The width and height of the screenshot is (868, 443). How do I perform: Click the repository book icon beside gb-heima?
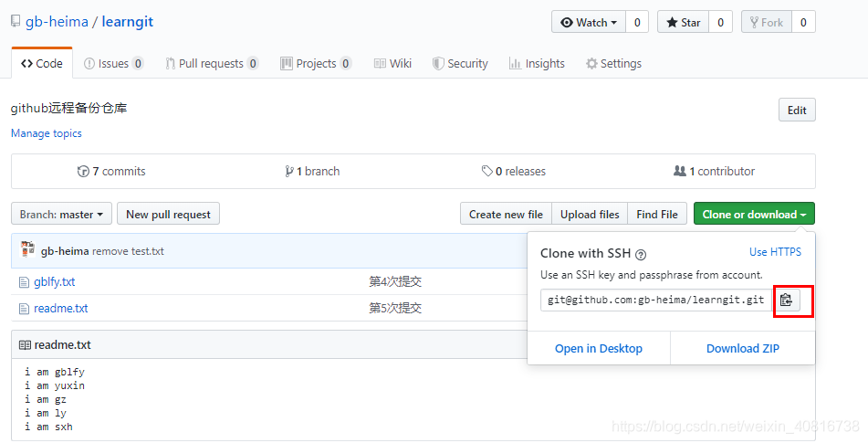[x=16, y=22]
